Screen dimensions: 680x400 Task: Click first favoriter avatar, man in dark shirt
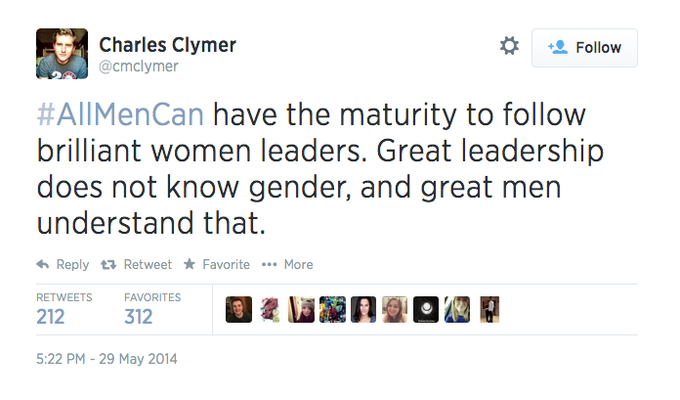[239, 309]
